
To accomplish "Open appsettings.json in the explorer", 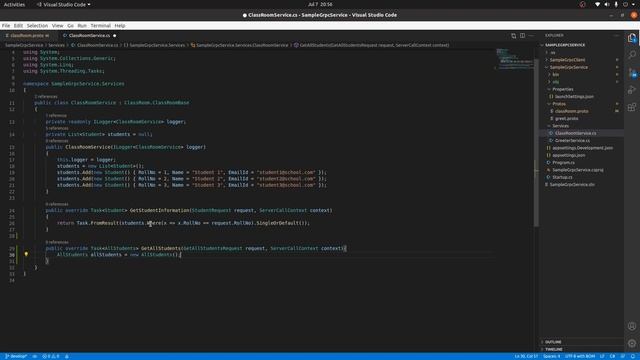I will (569, 156).
